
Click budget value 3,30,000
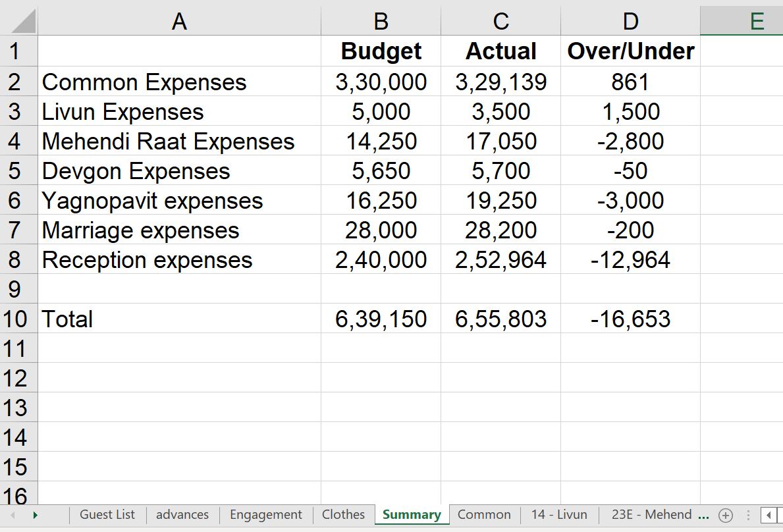[381, 82]
